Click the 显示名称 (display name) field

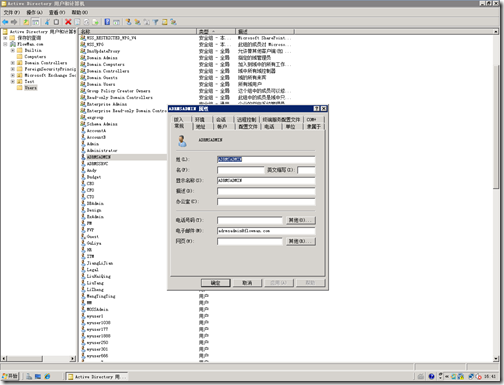click(266, 181)
